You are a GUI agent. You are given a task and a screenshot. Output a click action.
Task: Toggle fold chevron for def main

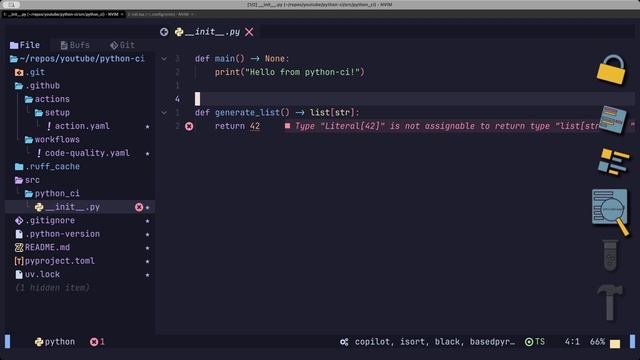coord(164,58)
